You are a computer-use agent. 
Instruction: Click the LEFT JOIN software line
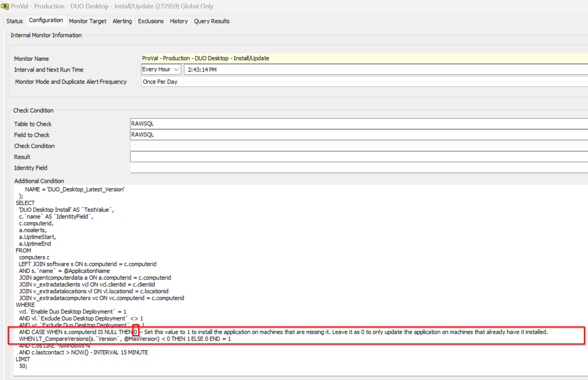[x=87, y=264]
